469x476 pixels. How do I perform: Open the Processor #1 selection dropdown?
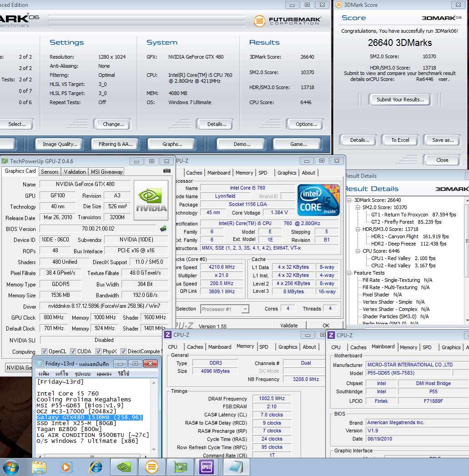coord(225,309)
